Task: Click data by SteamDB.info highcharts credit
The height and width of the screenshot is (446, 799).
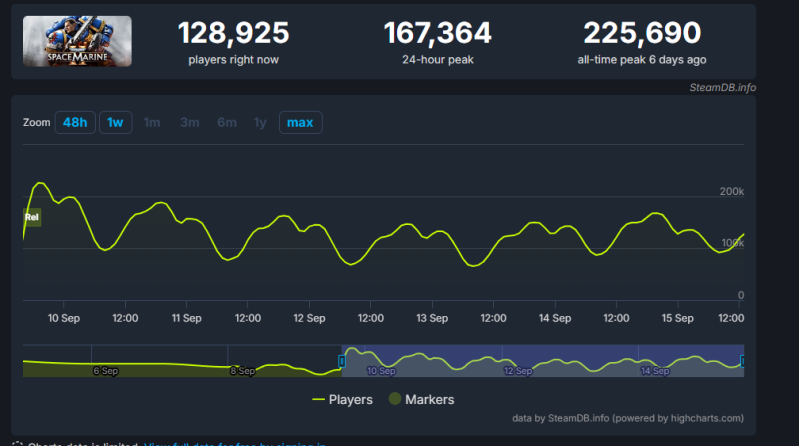Action: pos(628,418)
